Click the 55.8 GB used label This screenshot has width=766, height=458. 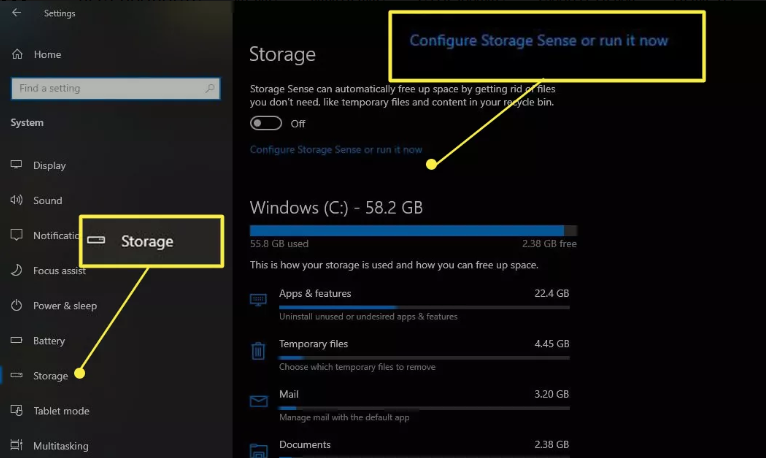pos(279,244)
